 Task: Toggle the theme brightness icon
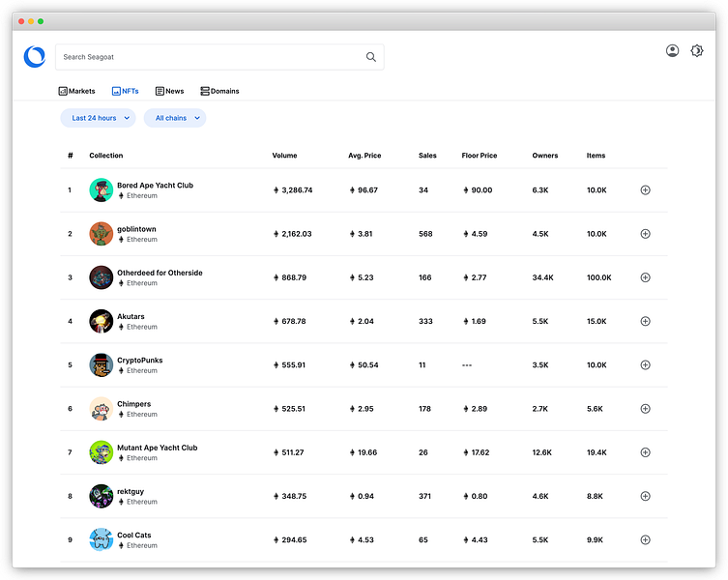[x=697, y=50]
